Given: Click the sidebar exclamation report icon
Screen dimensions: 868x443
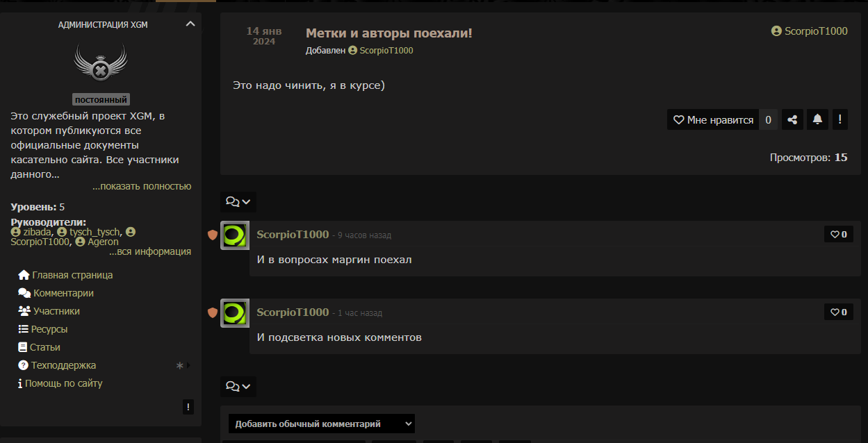Looking at the screenshot, I should tap(188, 407).
